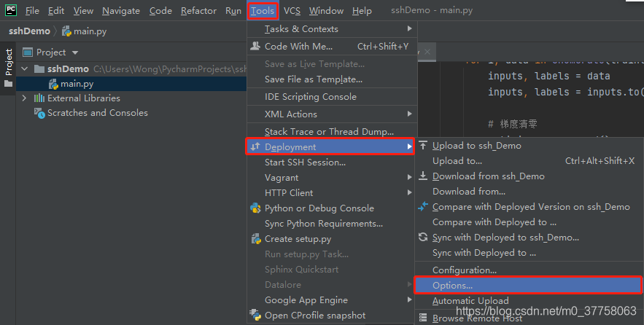Open the Google App Engine submenu
Image resolution: width=644 pixels, height=325 pixels.
coord(332,300)
